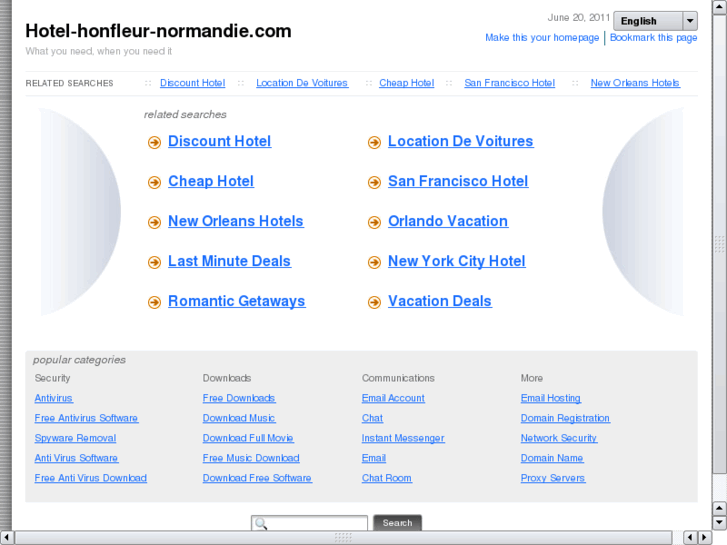Image resolution: width=727 pixels, height=545 pixels.
Task: Click horizontal scrollbar left arrow at far left
Action: (6, 538)
